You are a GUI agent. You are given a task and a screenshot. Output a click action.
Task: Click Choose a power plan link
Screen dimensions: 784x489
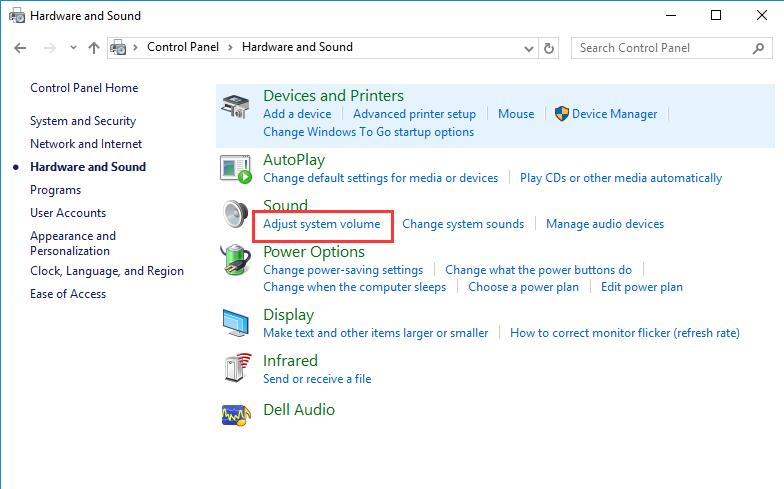(x=523, y=287)
